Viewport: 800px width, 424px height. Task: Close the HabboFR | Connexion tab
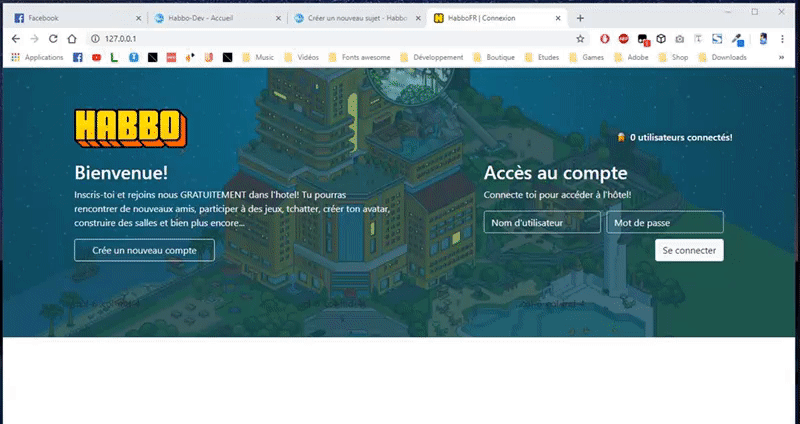[x=558, y=18]
